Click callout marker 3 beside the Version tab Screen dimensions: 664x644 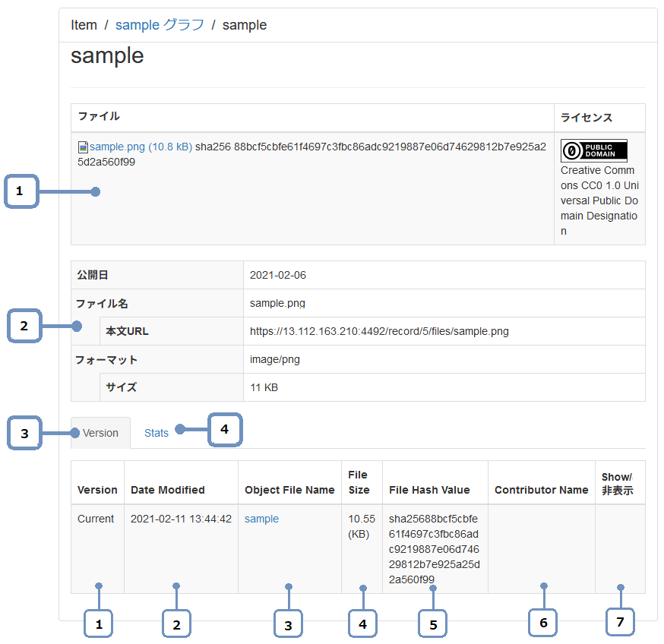coord(24,434)
